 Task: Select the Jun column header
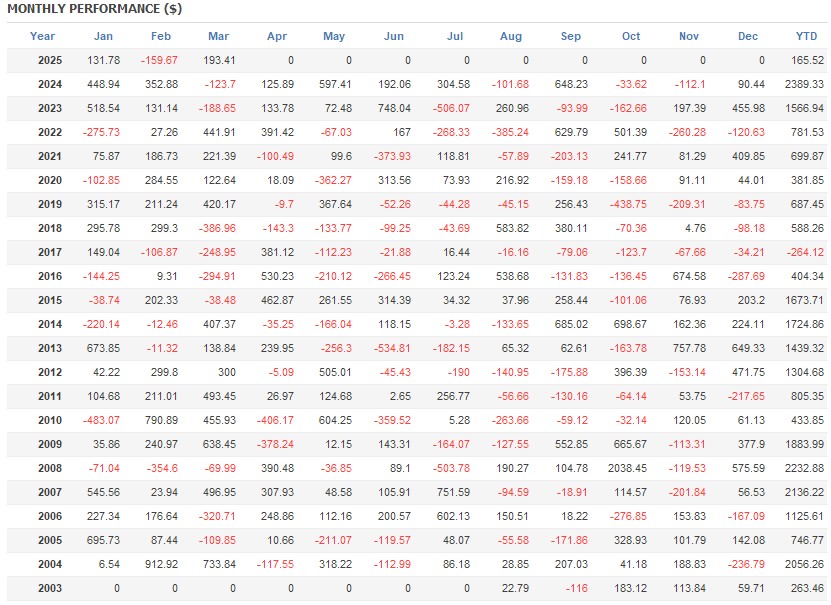[x=393, y=36]
